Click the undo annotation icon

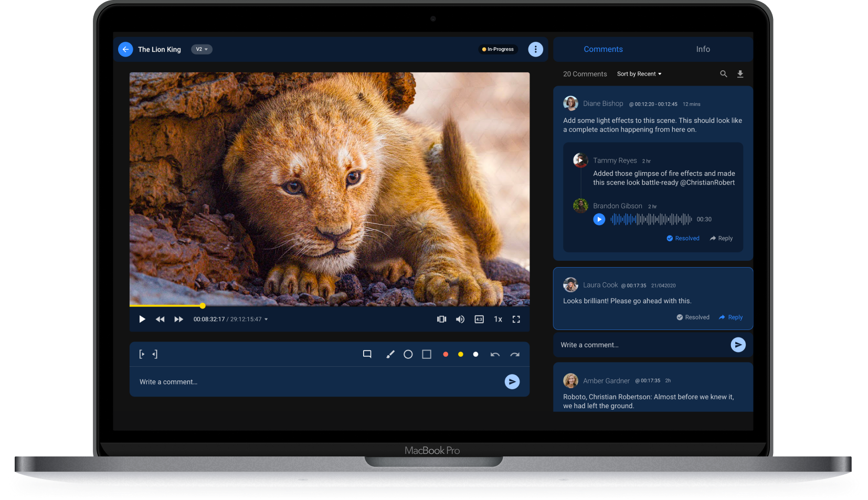coord(495,354)
